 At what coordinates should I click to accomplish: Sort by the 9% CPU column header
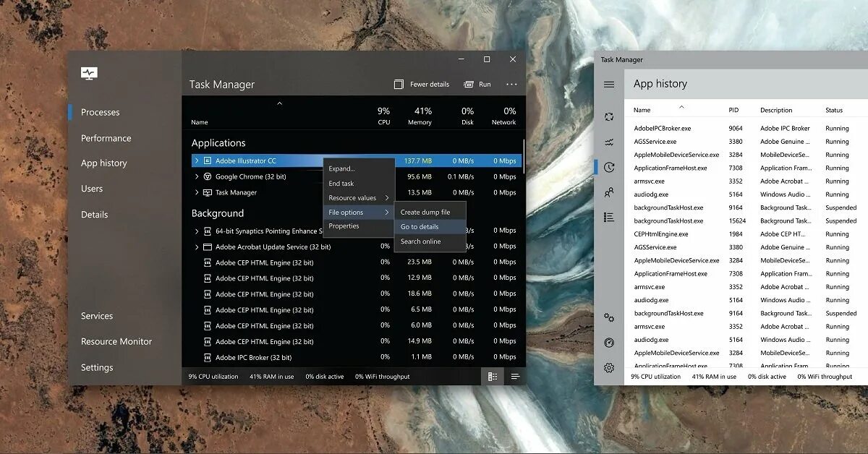[383, 116]
